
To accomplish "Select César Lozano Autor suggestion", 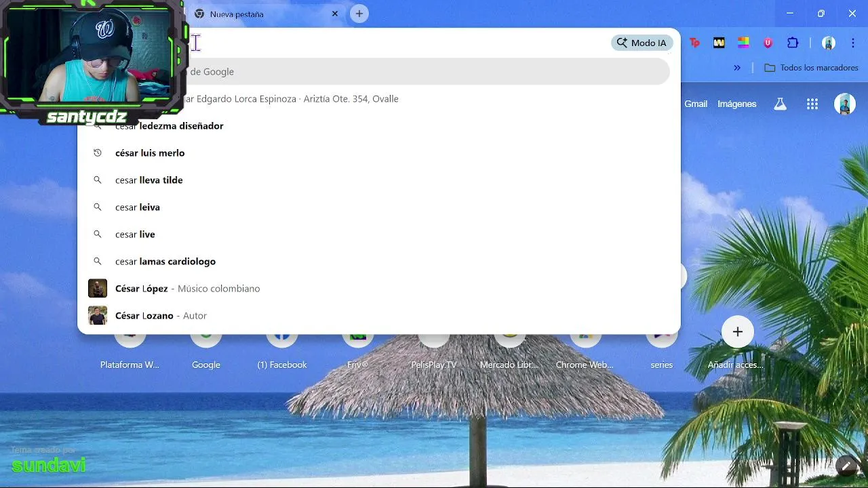I will point(379,316).
